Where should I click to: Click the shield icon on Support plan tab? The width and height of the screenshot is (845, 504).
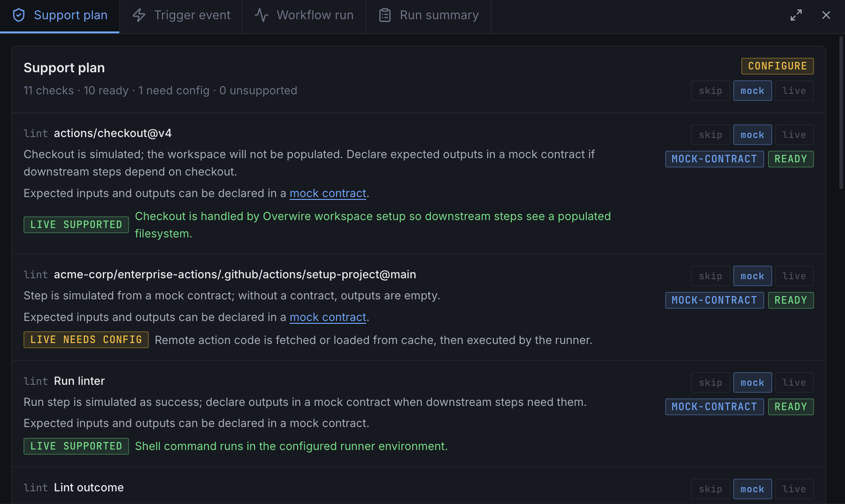point(19,15)
